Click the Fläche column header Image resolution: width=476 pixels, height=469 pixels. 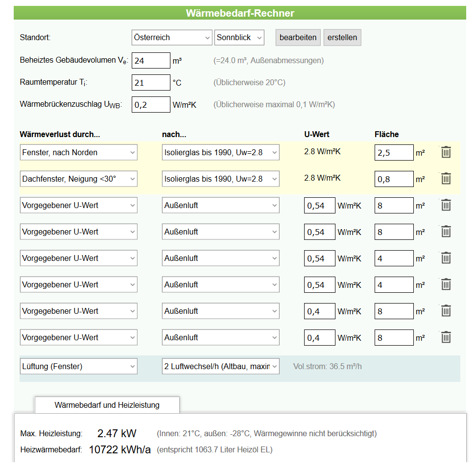click(387, 135)
